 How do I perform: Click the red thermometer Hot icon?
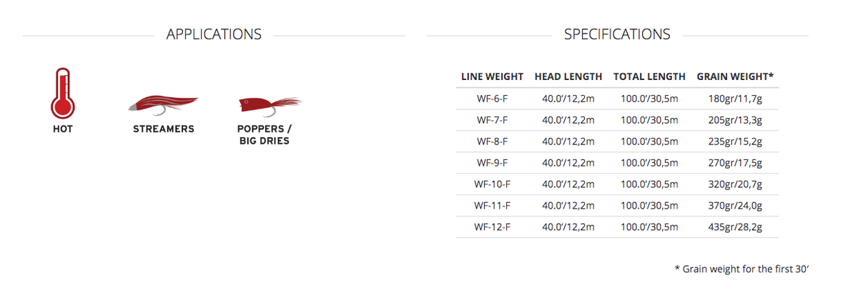(x=62, y=92)
